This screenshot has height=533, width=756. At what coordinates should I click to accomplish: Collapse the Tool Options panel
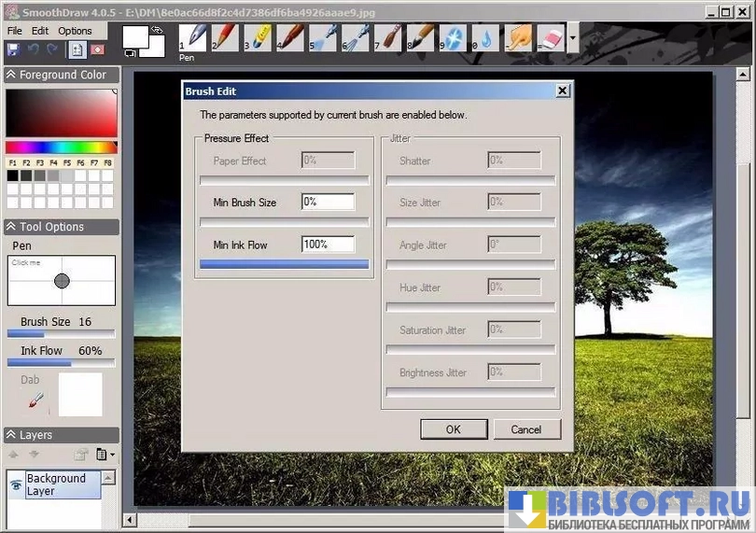point(12,227)
